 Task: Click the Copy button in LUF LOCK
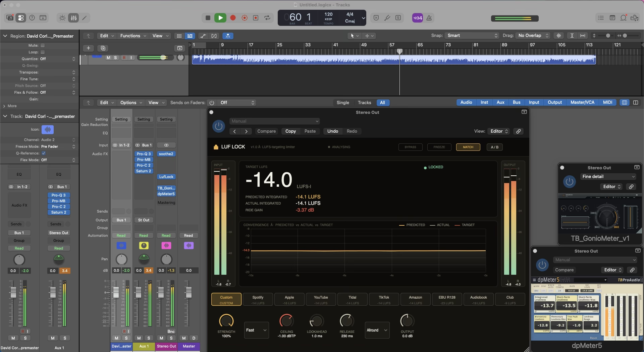click(x=290, y=131)
